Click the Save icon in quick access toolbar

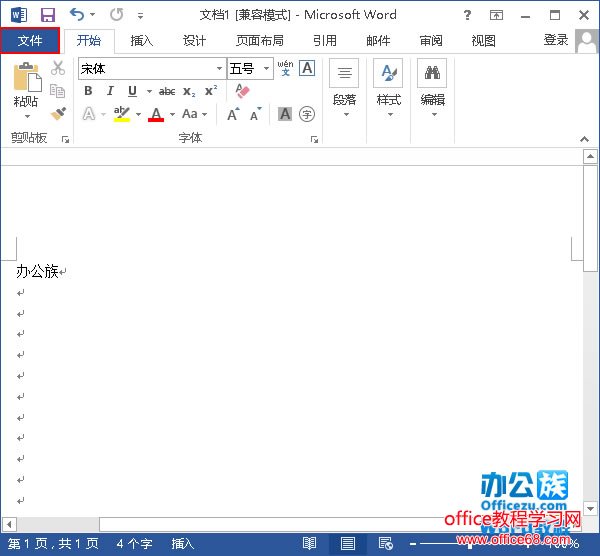48,15
